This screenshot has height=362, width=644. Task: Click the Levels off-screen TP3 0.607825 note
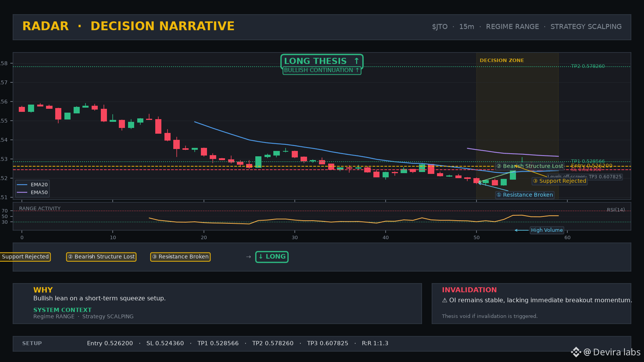tap(585, 177)
